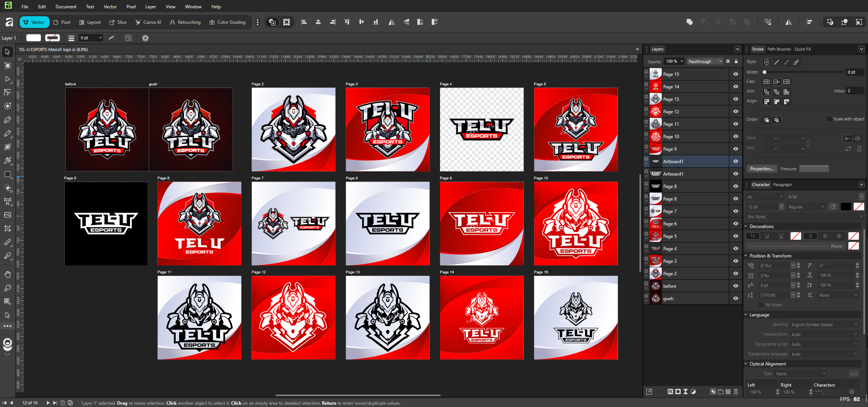This screenshot has width=868, height=407.
Task: Delete layer using trash icon in Layers panel
Action: (x=736, y=392)
